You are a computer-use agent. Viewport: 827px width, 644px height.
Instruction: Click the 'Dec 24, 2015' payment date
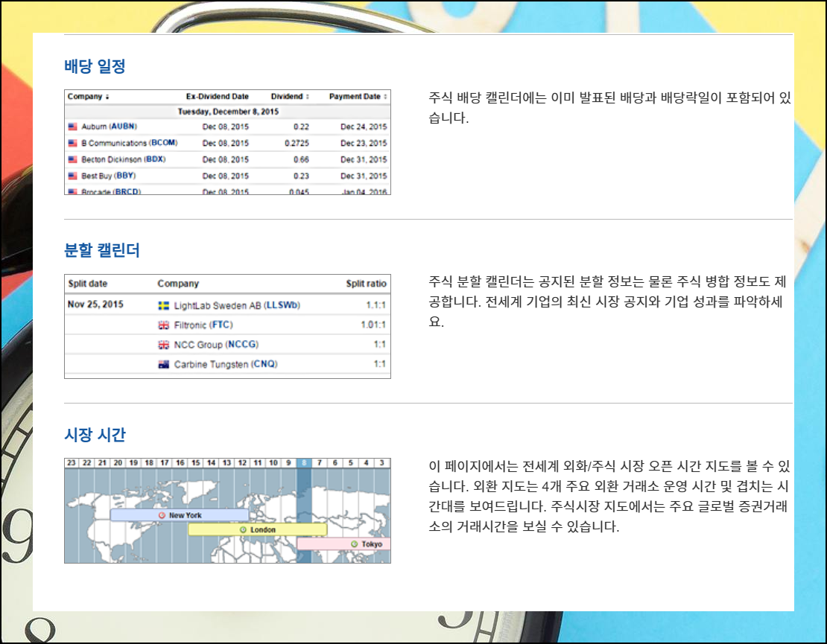tap(364, 127)
